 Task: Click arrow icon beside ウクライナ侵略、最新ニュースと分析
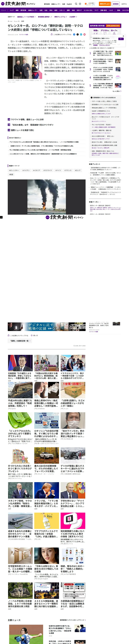tap(9, 119)
